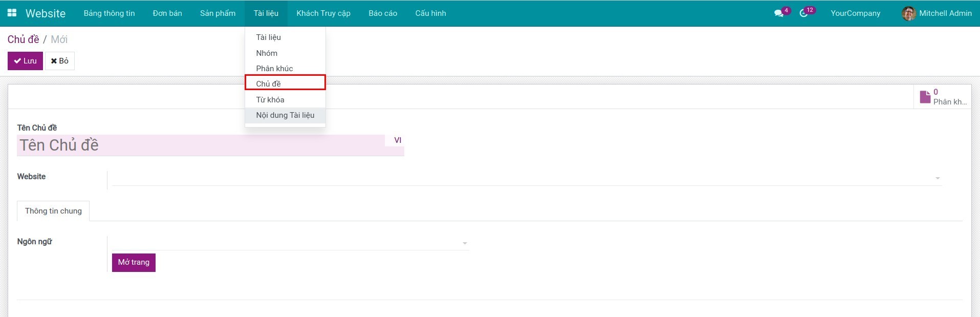Click the Tên Chủ đề name input field
Image resolution: width=980 pixels, height=317 pixels.
point(201,145)
